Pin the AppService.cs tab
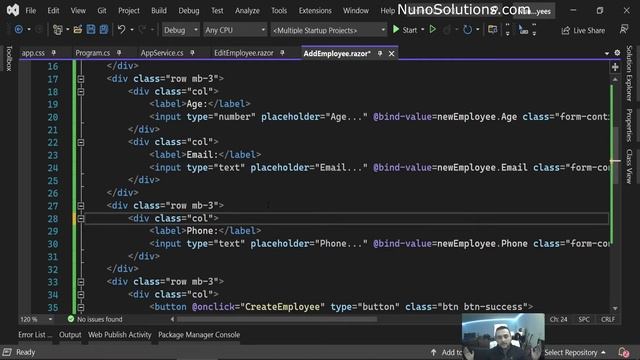This screenshot has width=640, height=360. [192, 53]
